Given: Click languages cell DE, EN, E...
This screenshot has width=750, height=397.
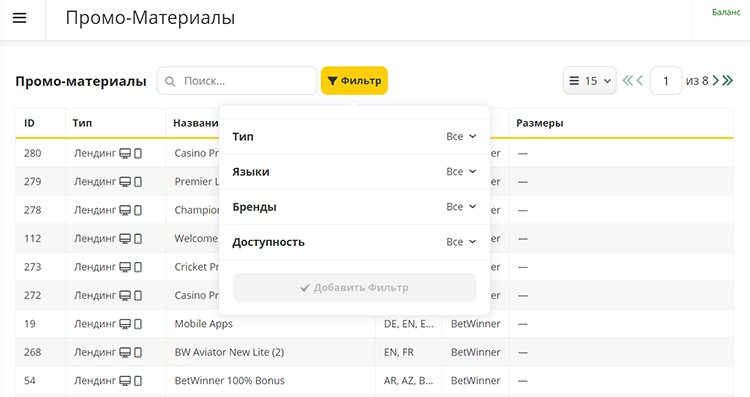Looking at the screenshot, I should [x=408, y=324].
